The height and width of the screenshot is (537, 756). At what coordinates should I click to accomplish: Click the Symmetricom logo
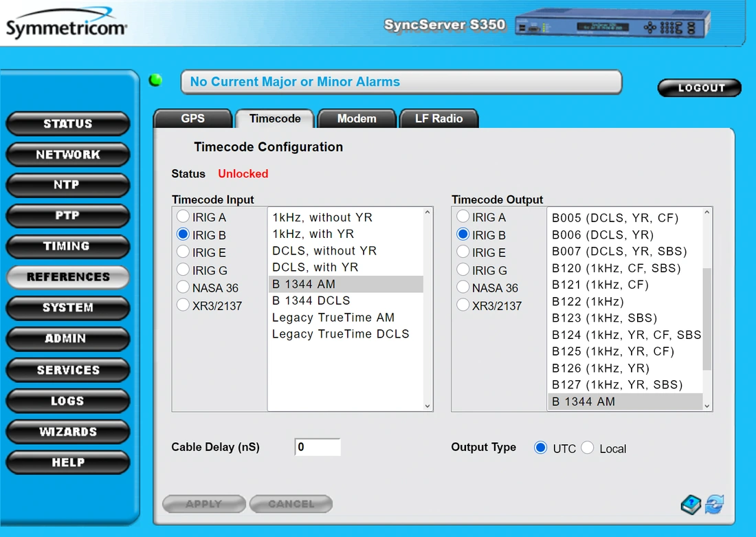click(x=66, y=25)
